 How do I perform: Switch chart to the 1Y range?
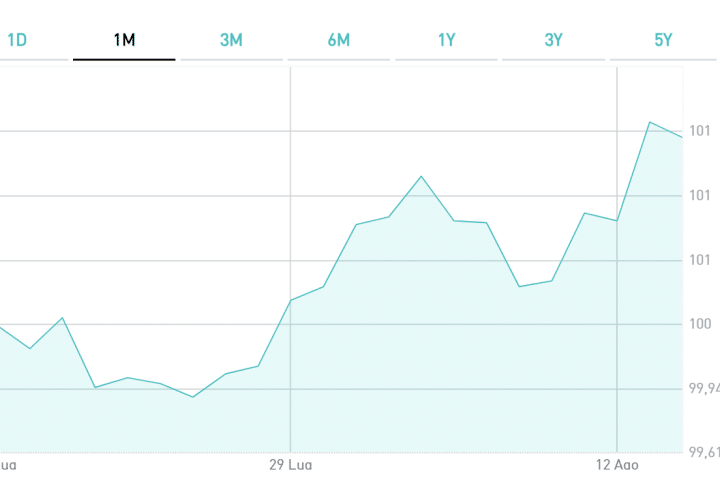pyautogui.click(x=446, y=40)
